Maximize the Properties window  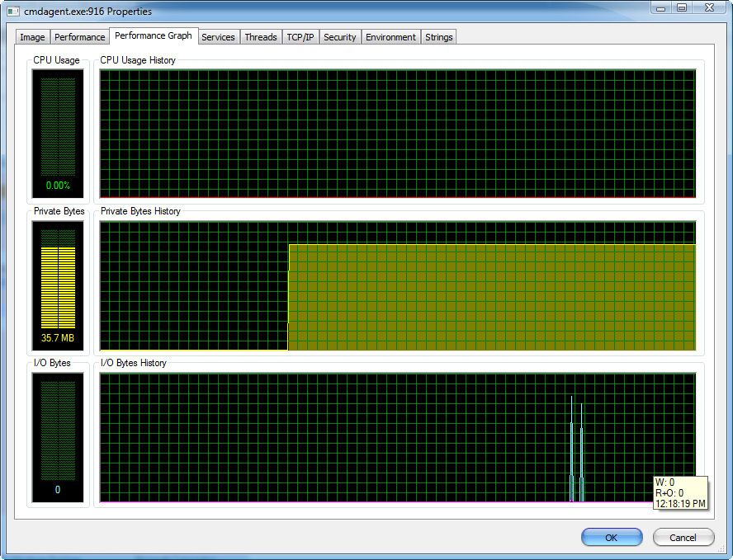682,8
